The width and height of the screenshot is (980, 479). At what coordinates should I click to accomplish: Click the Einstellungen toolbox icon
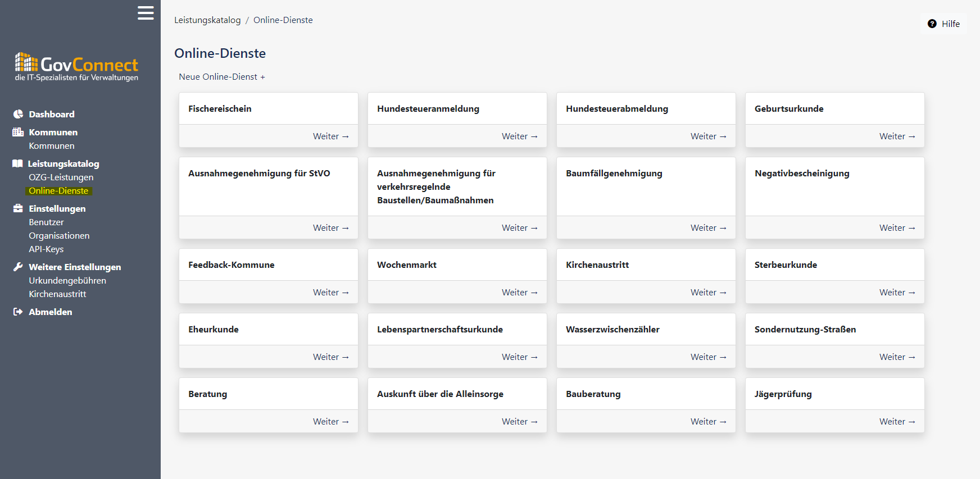pos(18,208)
